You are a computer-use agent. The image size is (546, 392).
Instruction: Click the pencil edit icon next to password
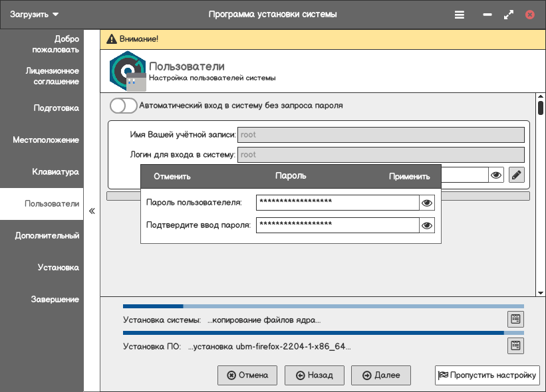tap(516, 175)
